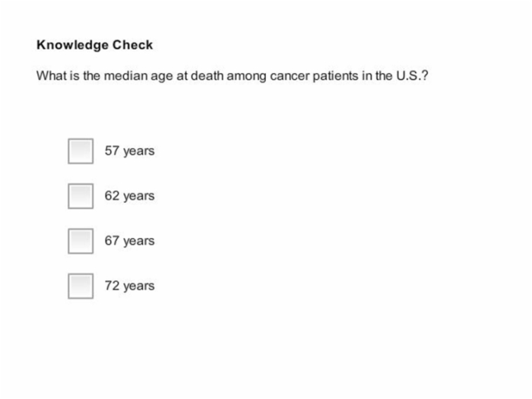Click "U.S.?" at the question's end
The width and height of the screenshot is (532, 399).
point(412,75)
